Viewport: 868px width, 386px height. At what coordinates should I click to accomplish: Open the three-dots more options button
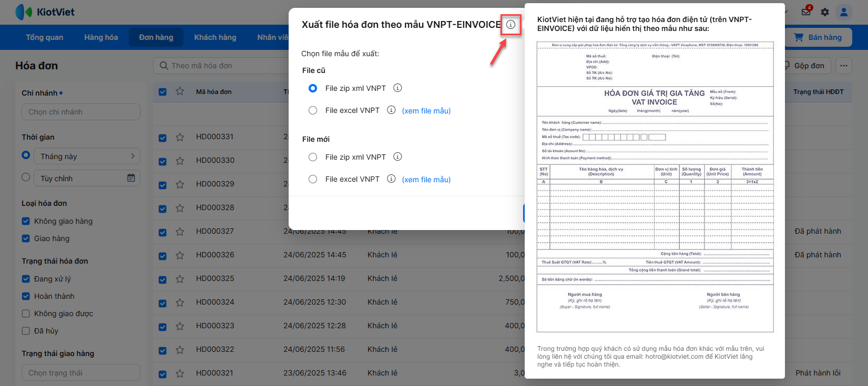coord(844,66)
